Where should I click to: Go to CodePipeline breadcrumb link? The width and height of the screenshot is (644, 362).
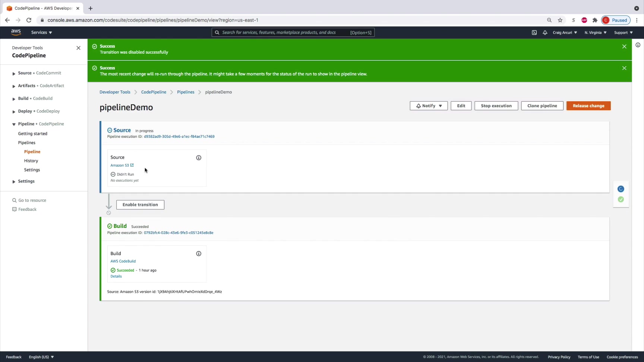154,92
